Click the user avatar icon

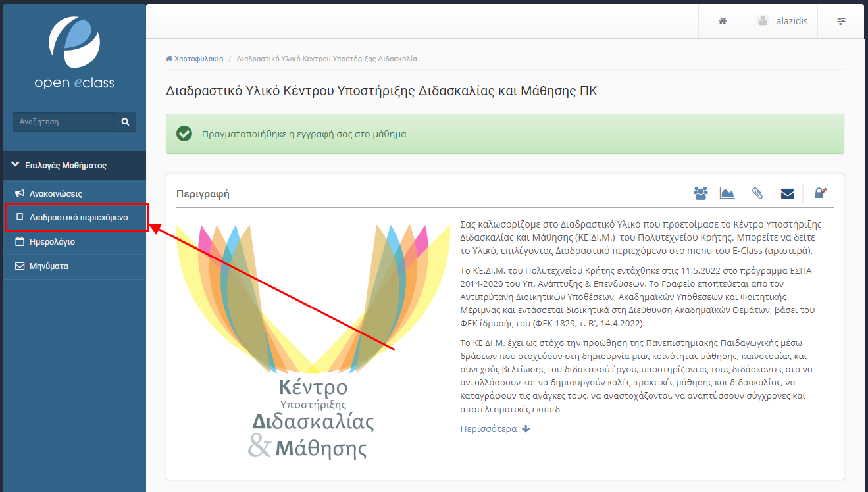(763, 21)
